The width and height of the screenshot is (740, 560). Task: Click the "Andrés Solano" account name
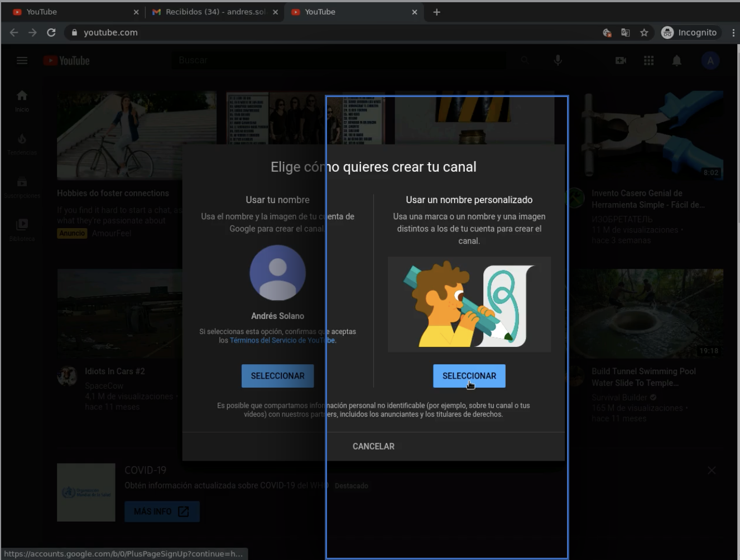[277, 316]
